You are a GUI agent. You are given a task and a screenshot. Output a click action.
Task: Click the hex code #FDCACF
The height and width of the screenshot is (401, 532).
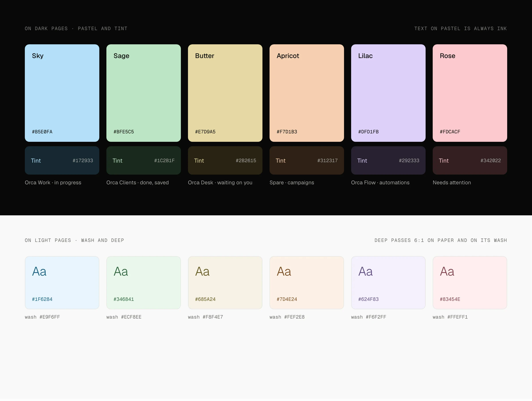point(450,132)
